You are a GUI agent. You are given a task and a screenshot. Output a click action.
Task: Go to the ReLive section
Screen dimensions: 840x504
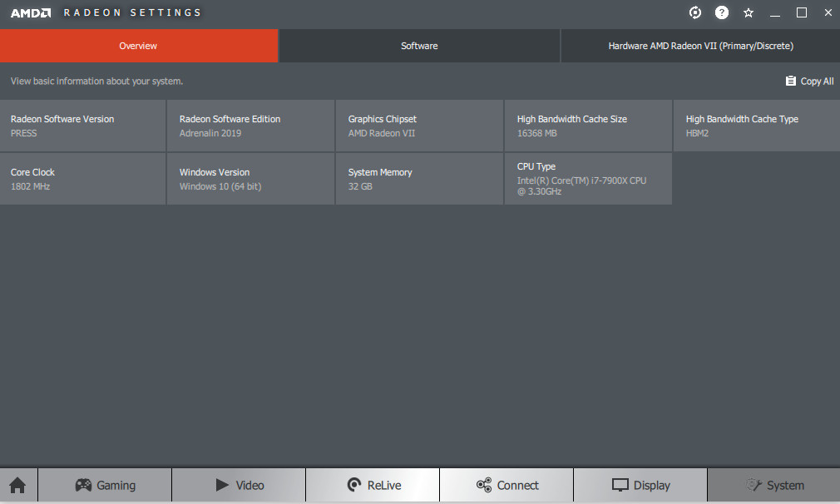click(x=372, y=486)
